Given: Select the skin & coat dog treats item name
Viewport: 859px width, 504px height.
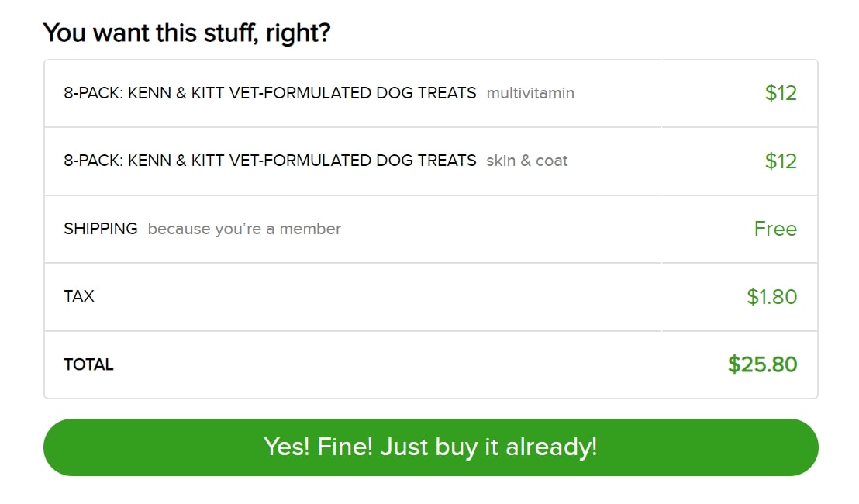Looking at the screenshot, I should click(270, 161).
